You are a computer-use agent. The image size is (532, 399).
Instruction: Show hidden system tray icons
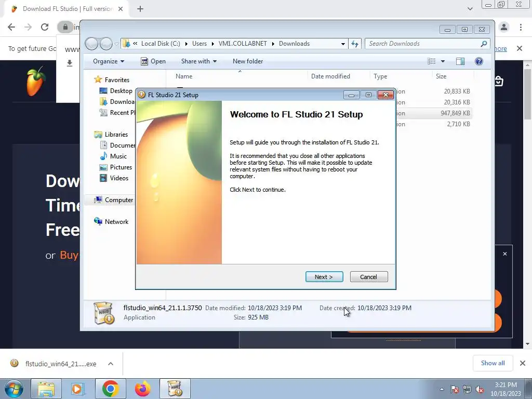442,389
